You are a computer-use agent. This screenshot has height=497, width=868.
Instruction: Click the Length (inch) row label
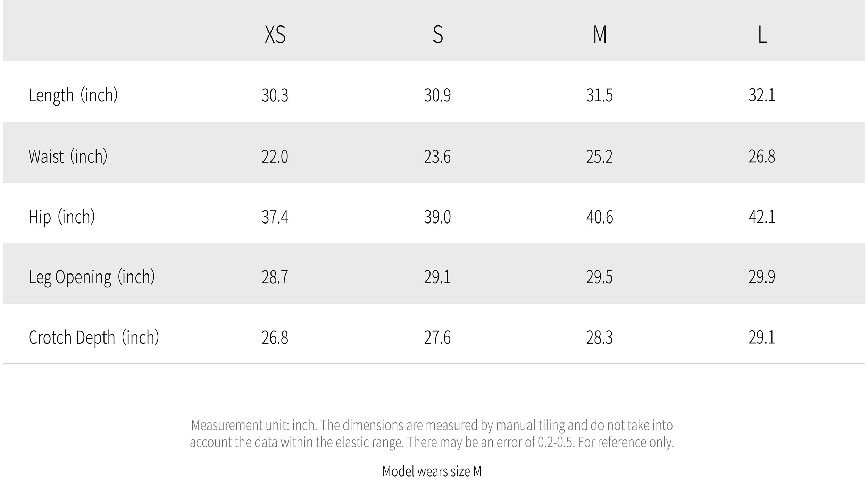pos(73,95)
